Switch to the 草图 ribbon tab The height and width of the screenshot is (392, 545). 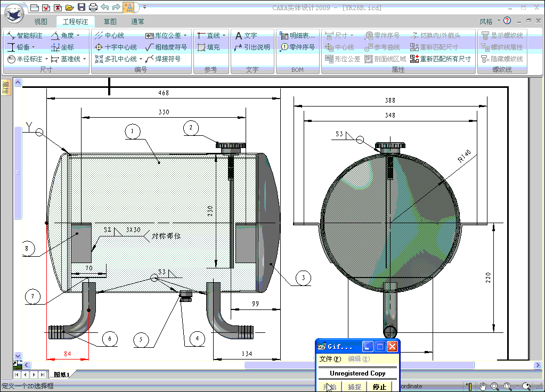coord(110,21)
